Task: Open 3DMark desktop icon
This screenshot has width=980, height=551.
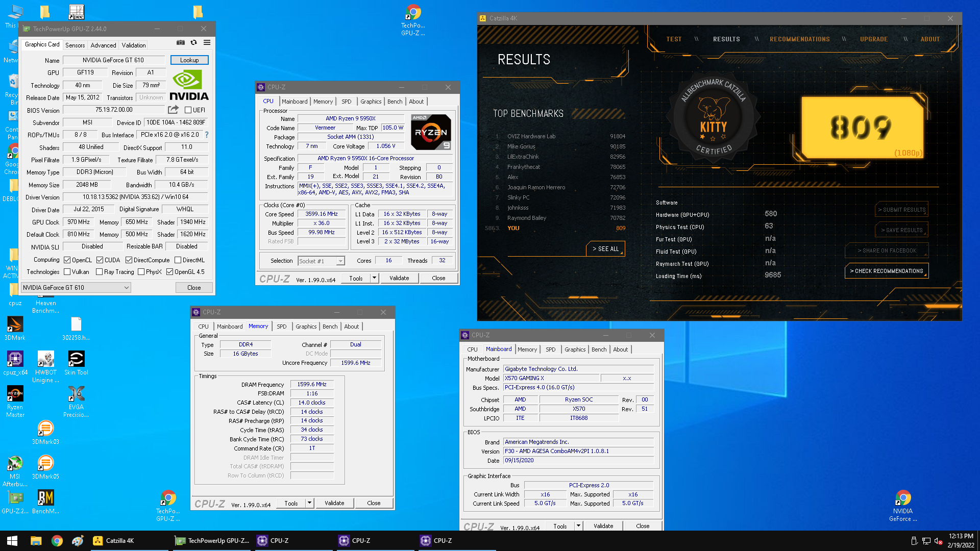Action: tap(15, 328)
